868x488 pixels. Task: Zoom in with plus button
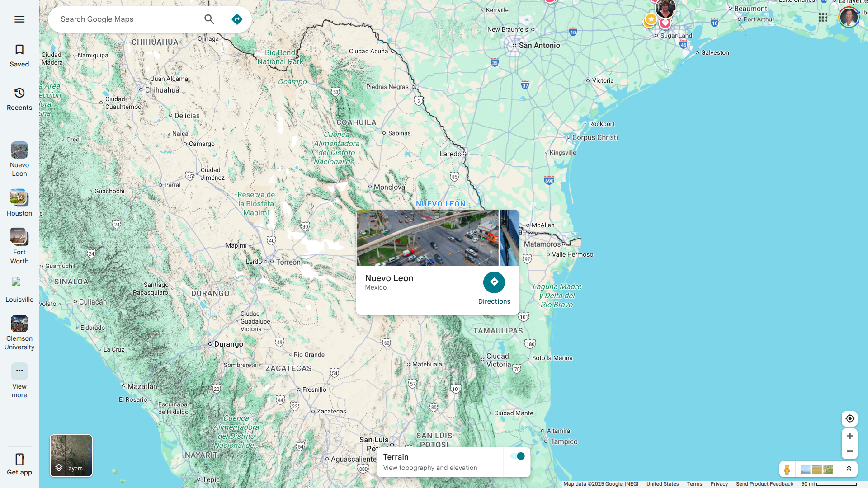(x=849, y=436)
